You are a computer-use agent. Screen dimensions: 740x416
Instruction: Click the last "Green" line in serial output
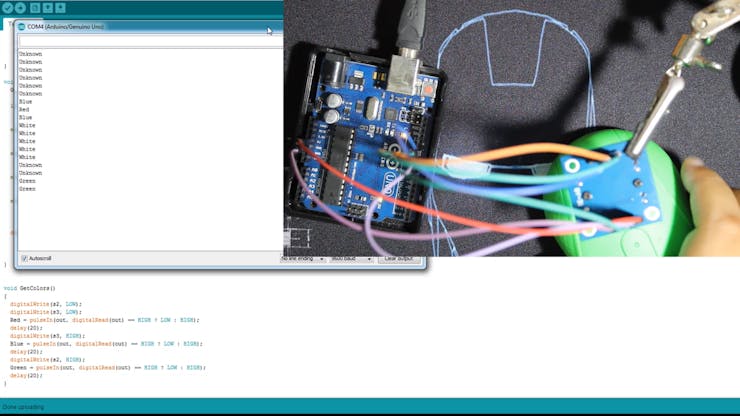pyautogui.click(x=27, y=189)
